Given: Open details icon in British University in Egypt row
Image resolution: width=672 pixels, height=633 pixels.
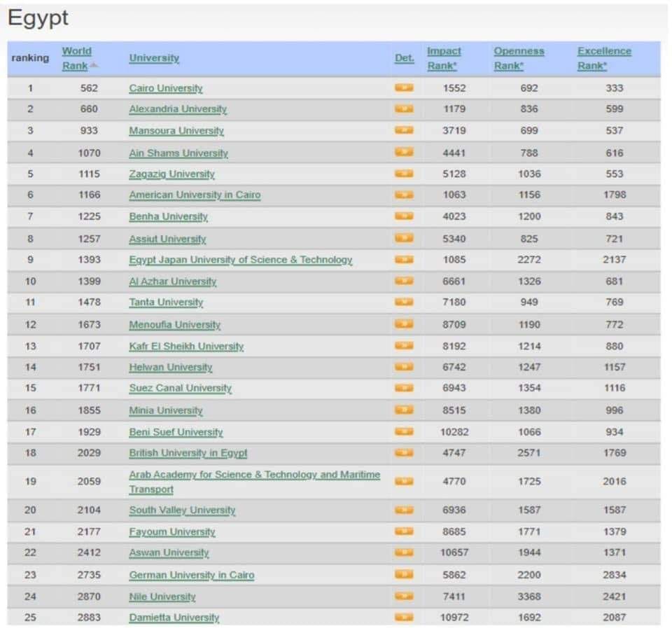Looking at the screenshot, I should pos(404,453).
